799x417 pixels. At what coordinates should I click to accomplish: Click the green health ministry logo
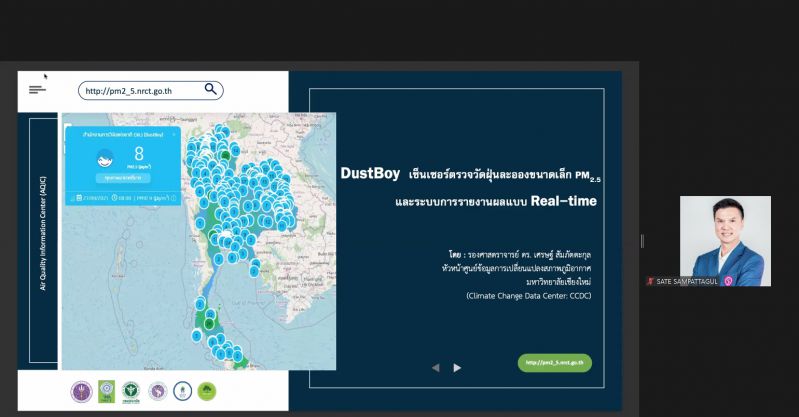pyautogui.click(x=131, y=391)
